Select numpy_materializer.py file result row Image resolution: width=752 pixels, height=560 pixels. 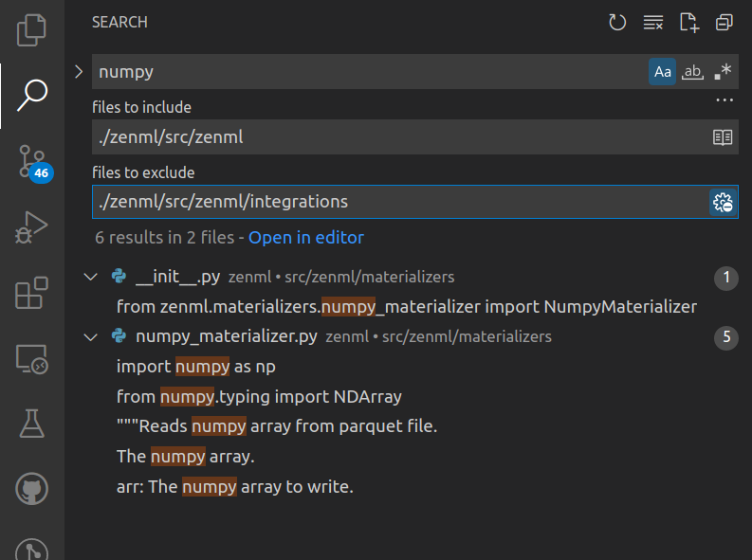410,336
